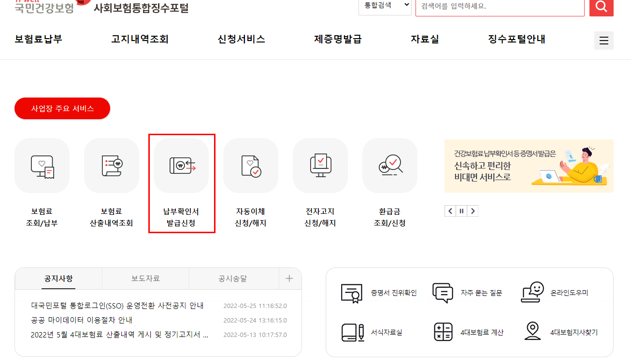This screenshot has width=631, height=364.
Task: Click the plus icon for more notices
Action: [x=289, y=278]
